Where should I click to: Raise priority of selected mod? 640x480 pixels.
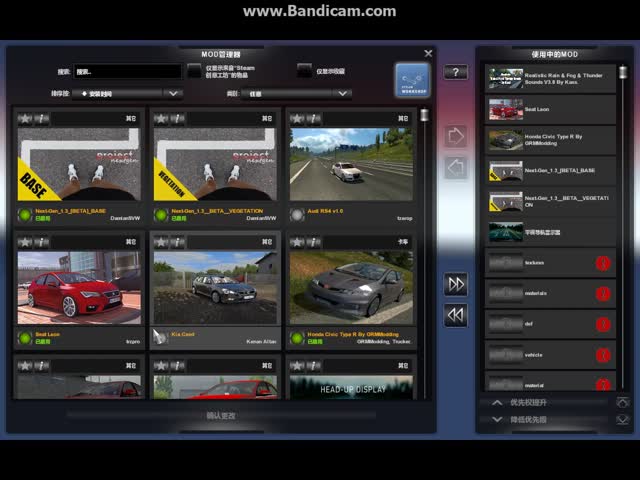(545, 402)
